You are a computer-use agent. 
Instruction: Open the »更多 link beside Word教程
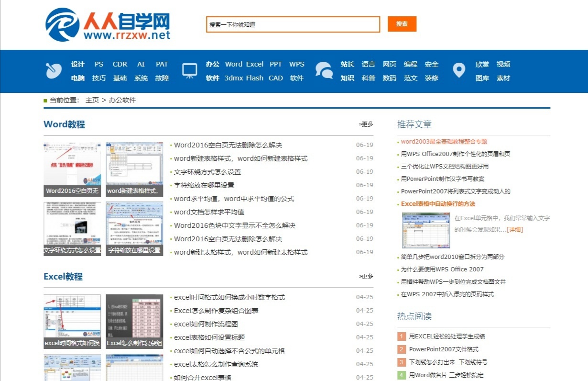pyautogui.click(x=366, y=123)
